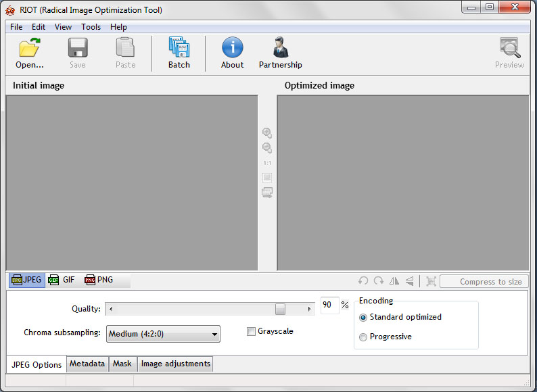Screen dimensions: 537x392
Task: Choose Standard optimized encoding
Action: [363, 318]
